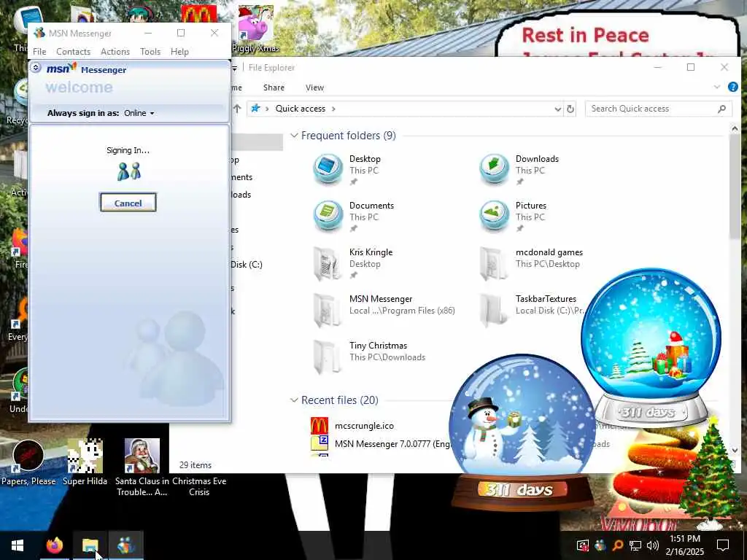Open the Share tab in File Explorer
This screenshot has width=747, height=560.
tap(274, 87)
